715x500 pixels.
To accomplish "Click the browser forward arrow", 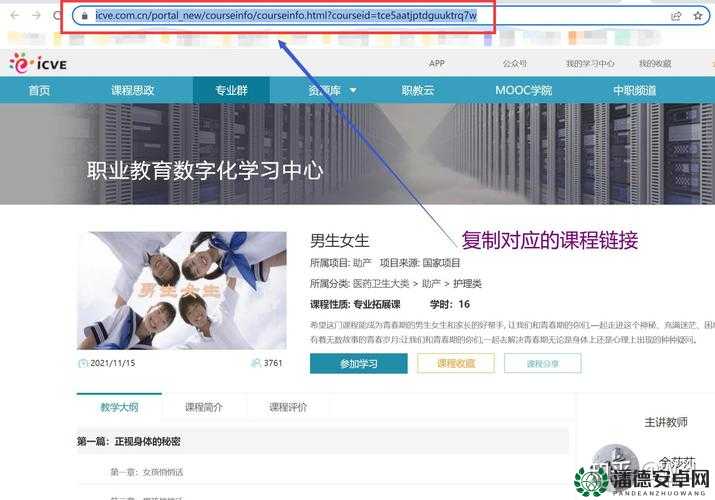I will [36, 15].
